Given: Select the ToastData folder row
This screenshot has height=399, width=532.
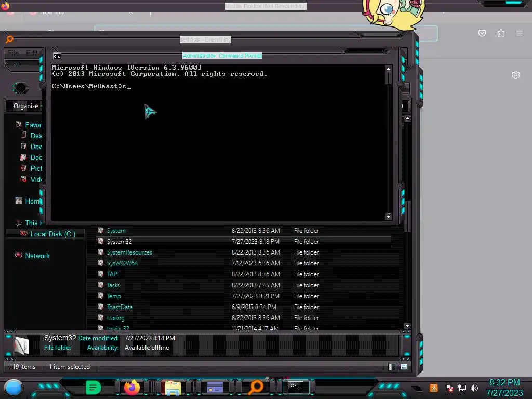Looking at the screenshot, I should [244, 307].
